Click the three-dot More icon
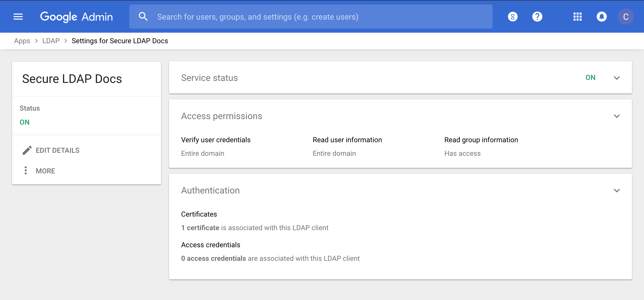 coord(26,170)
